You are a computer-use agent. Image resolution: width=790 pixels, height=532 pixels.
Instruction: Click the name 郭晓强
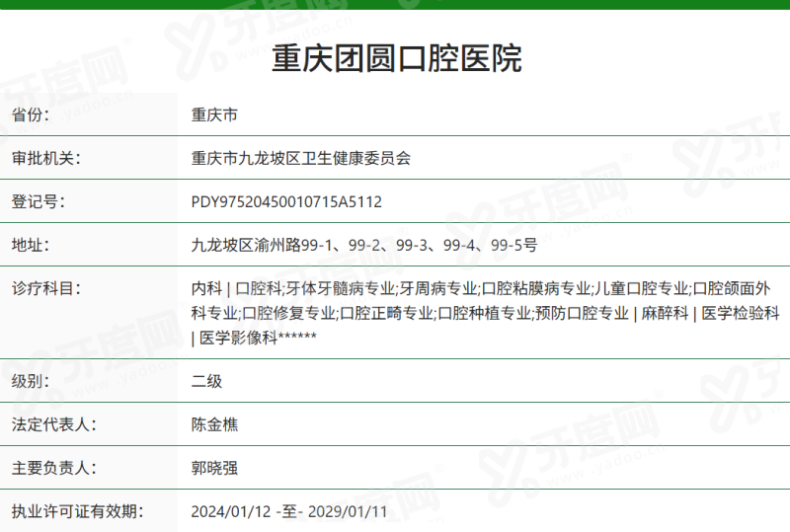click(214, 468)
